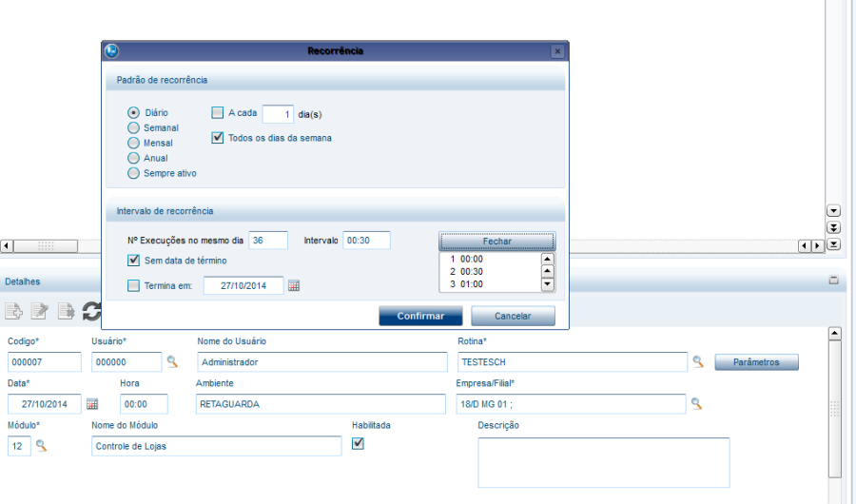The width and height of the screenshot is (856, 504).
Task: Open the calendar picker beside the Data field
Action: point(92,404)
